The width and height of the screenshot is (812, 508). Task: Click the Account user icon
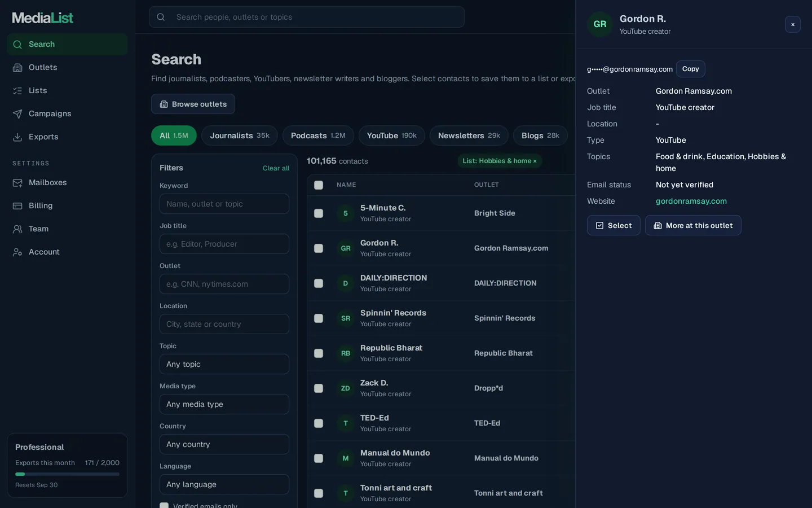[x=17, y=252]
